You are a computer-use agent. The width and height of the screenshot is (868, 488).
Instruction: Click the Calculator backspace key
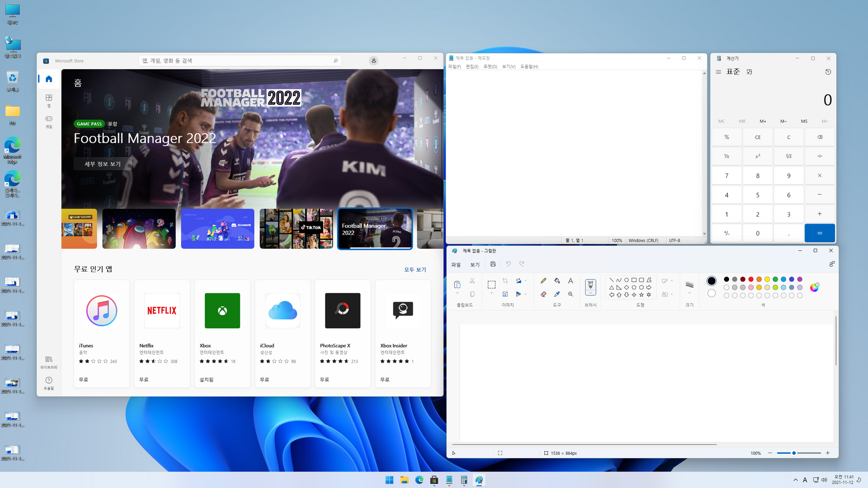pyautogui.click(x=820, y=137)
